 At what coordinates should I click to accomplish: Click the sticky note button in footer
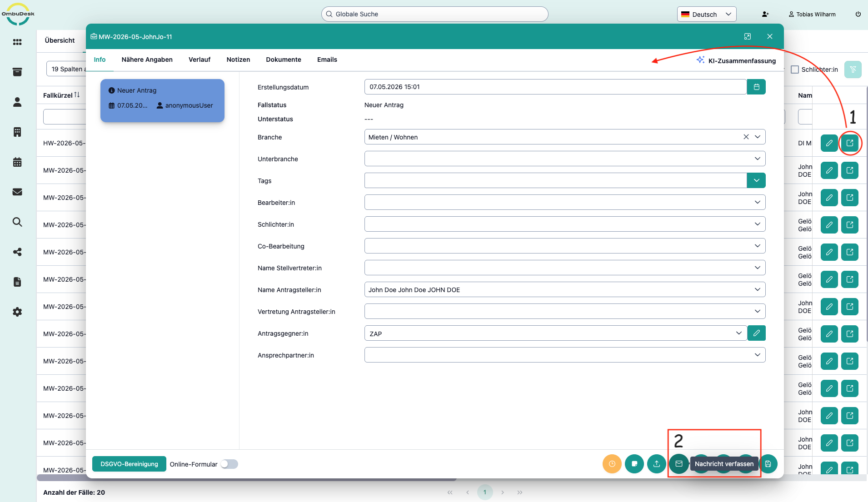pyautogui.click(x=634, y=464)
